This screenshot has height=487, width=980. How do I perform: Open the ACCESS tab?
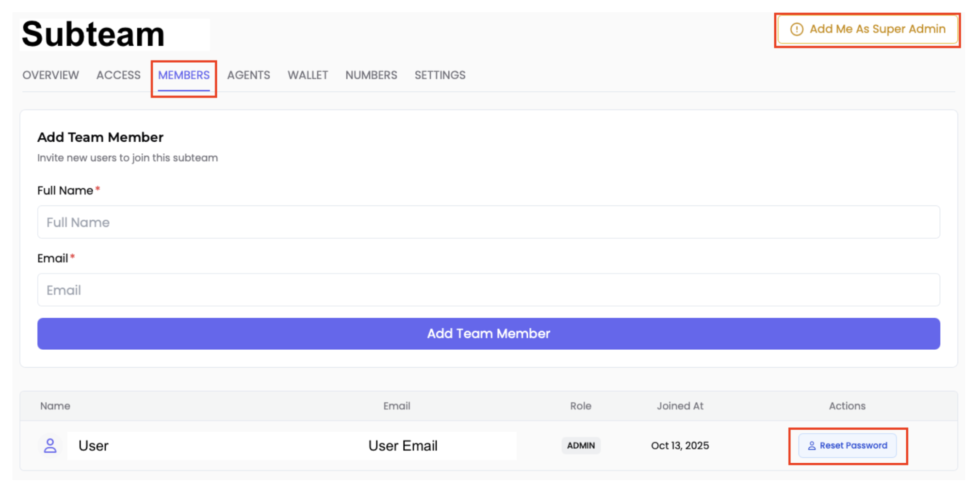[x=118, y=75]
